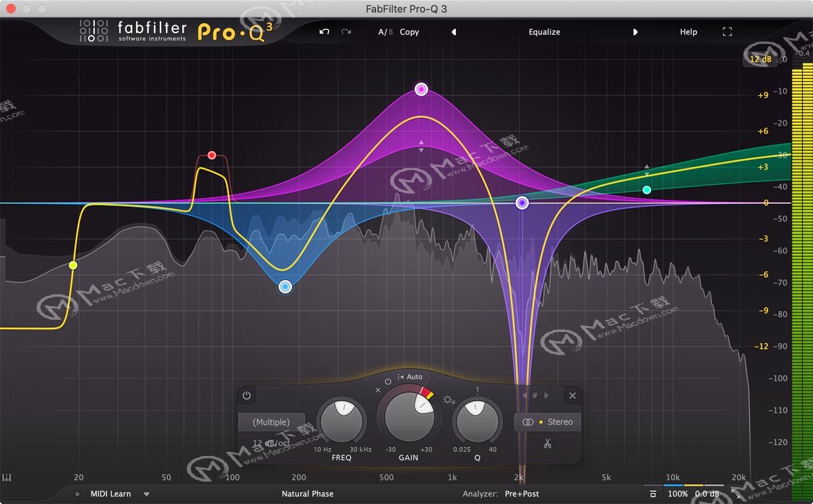
Task: Click the Redo arrow in the top bar
Action: point(346,32)
